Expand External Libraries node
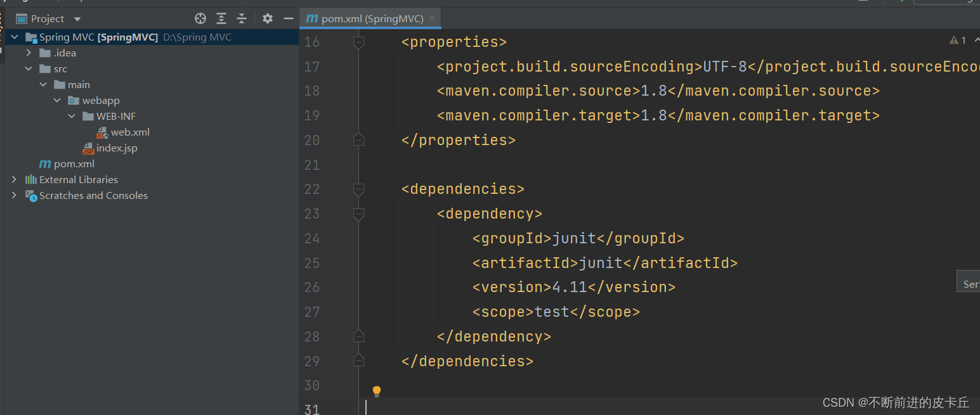The image size is (980, 415). click(14, 180)
